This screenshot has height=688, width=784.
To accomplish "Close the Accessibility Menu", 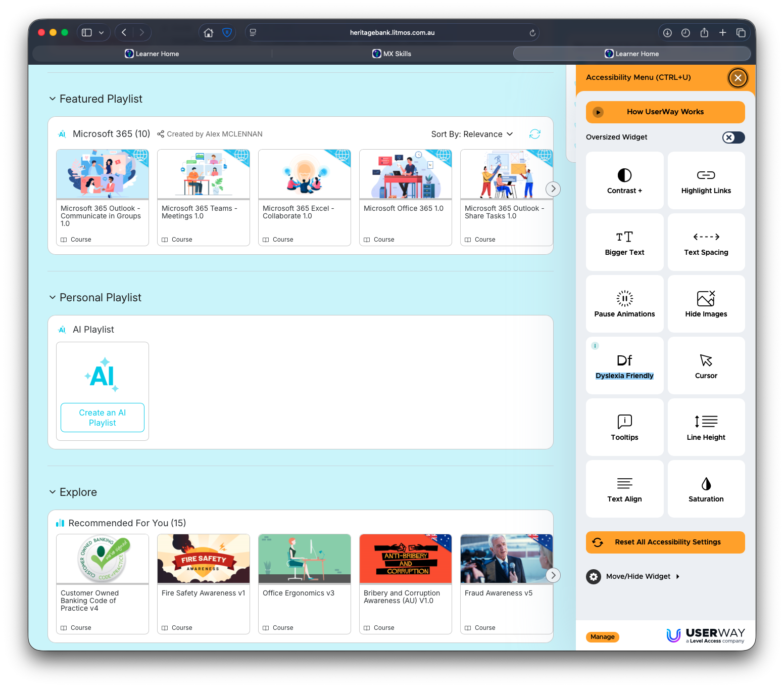I will click(x=738, y=78).
